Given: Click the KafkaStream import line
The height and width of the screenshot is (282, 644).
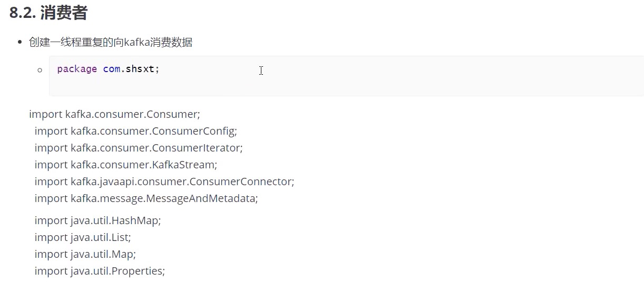Looking at the screenshot, I should click(125, 165).
